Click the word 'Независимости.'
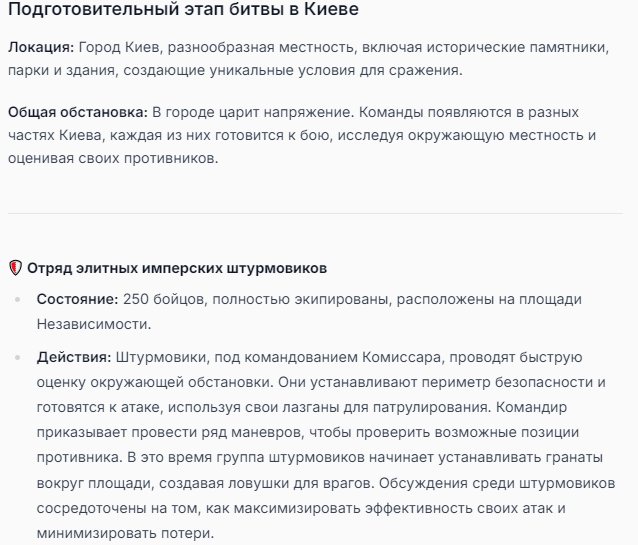Screen dimensions: 638x545 [94, 324]
